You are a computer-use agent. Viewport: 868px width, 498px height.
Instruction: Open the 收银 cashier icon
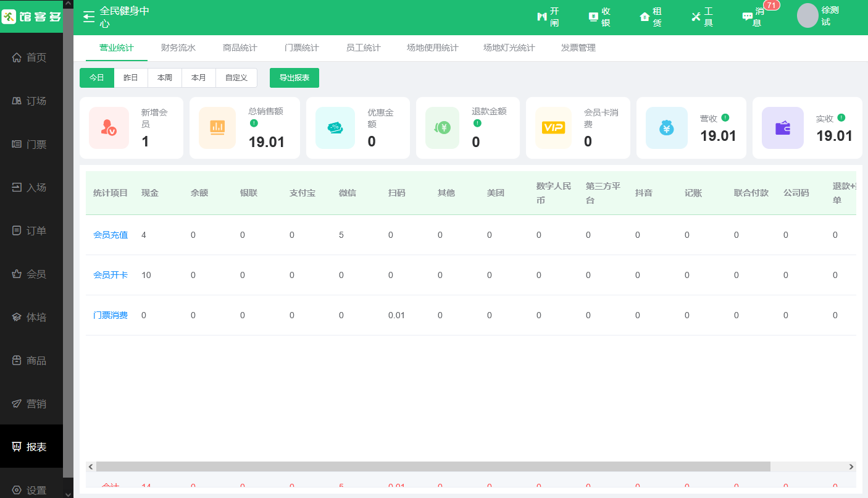(x=593, y=17)
